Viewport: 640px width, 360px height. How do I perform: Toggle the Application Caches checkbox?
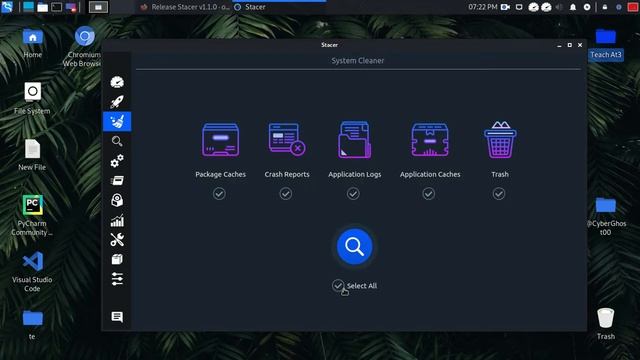429,193
